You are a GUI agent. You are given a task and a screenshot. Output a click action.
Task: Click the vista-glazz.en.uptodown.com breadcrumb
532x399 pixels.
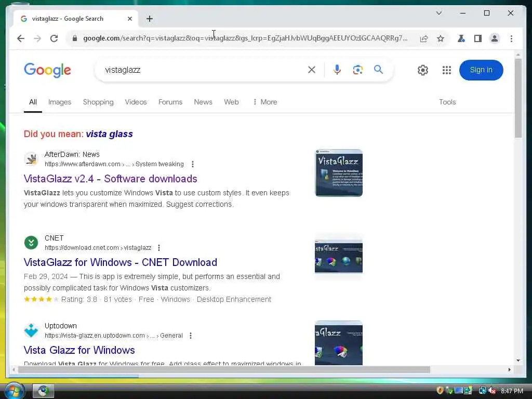(x=114, y=336)
